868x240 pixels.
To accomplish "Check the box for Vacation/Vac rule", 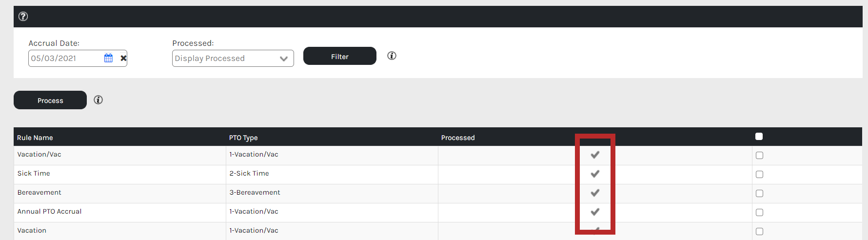I will point(759,156).
